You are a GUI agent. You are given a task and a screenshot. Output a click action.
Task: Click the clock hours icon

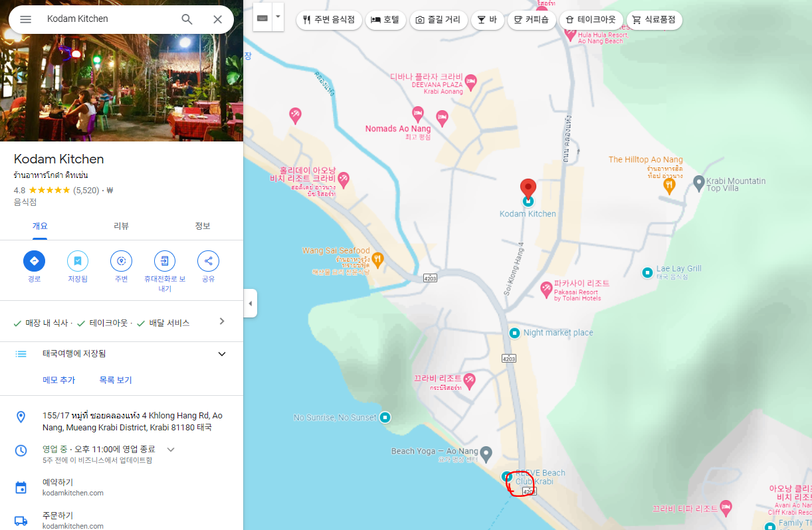point(21,450)
